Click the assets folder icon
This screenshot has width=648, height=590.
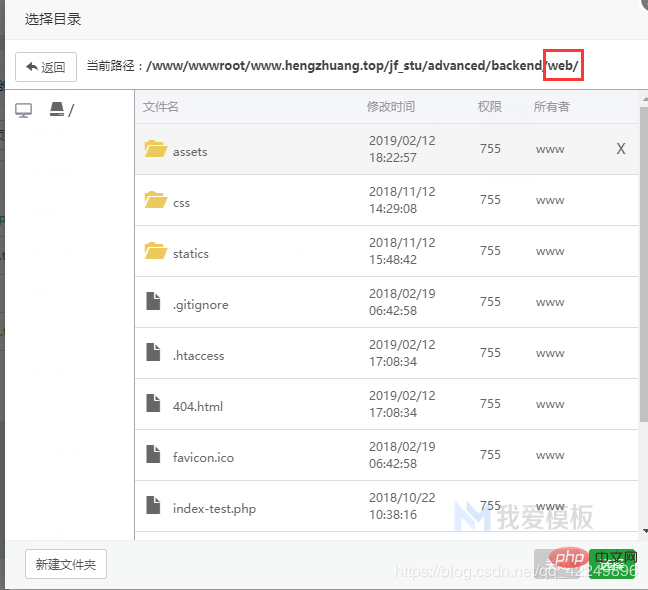[155, 149]
